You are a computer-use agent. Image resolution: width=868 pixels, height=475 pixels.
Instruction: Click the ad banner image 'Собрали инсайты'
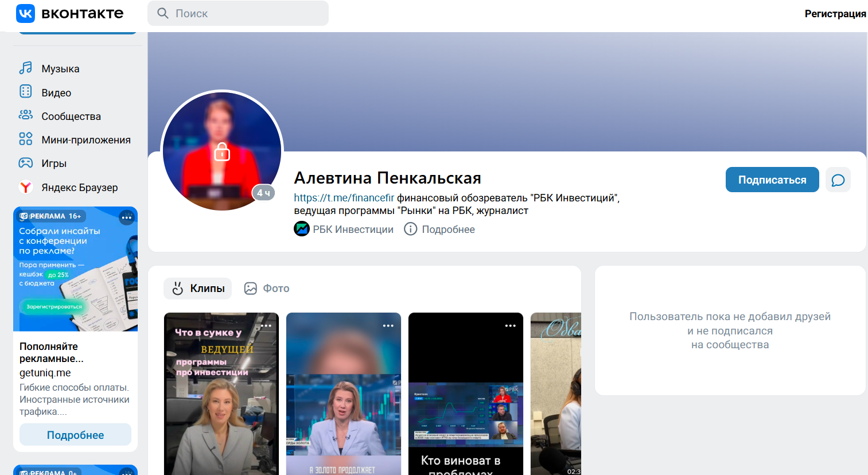tap(75, 269)
